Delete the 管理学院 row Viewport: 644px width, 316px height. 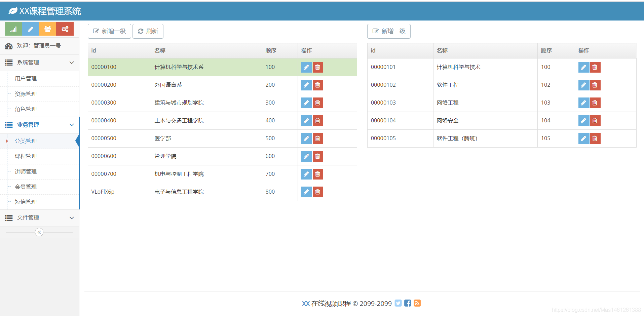(318, 156)
